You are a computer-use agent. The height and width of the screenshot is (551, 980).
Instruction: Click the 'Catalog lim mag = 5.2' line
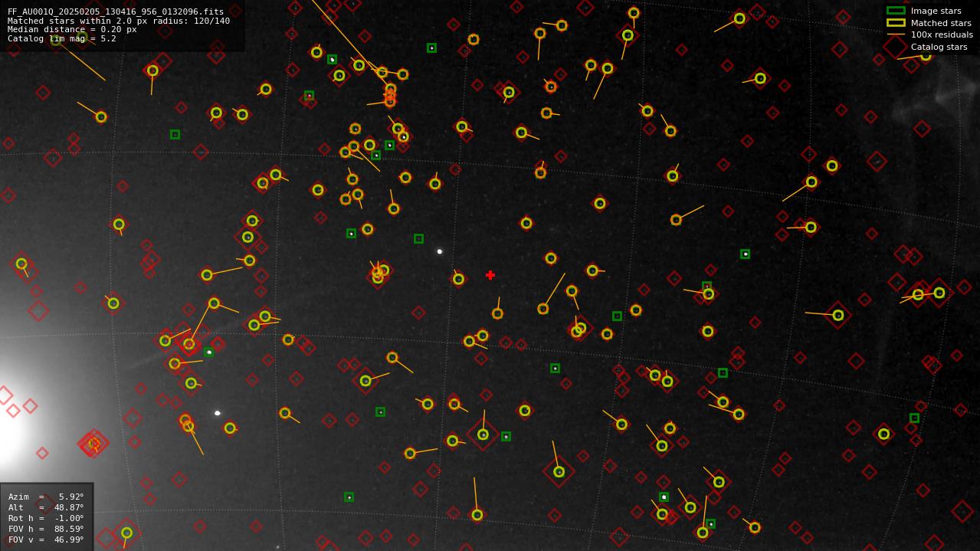coord(62,38)
